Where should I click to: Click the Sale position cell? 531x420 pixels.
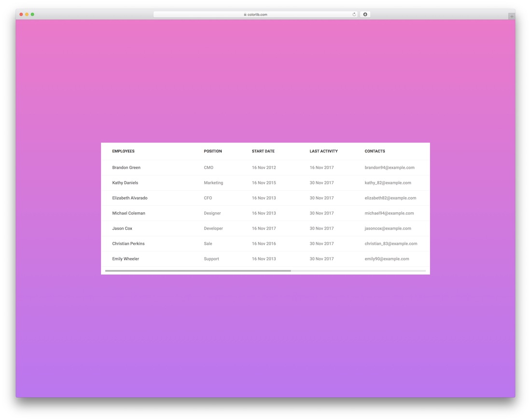click(x=208, y=244)
